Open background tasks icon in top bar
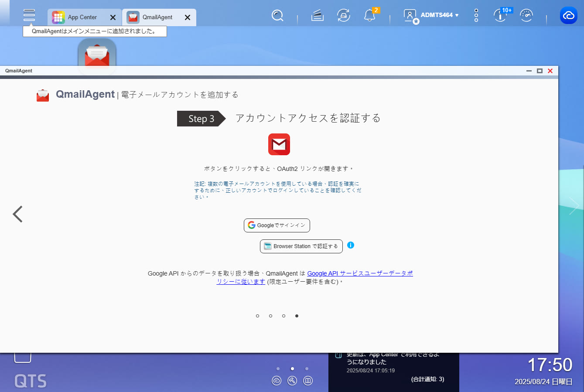 318,16
